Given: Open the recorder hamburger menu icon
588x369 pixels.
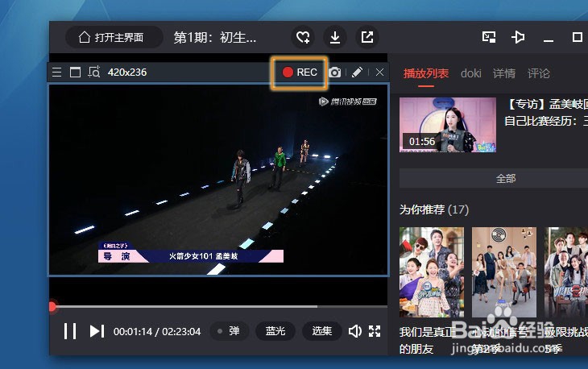Looking at the screenshot, I should (x=56, y=72).
